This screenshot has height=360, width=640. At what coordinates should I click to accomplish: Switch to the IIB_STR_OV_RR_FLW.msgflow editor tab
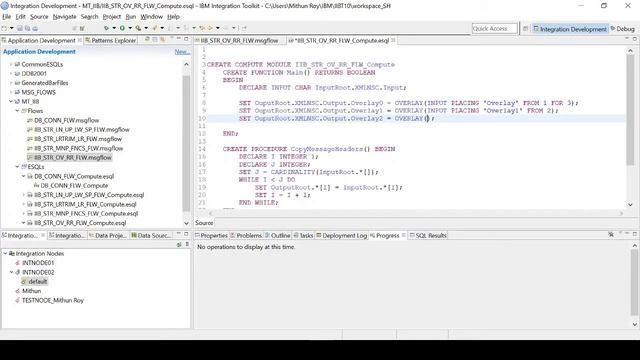pos(239,40)
